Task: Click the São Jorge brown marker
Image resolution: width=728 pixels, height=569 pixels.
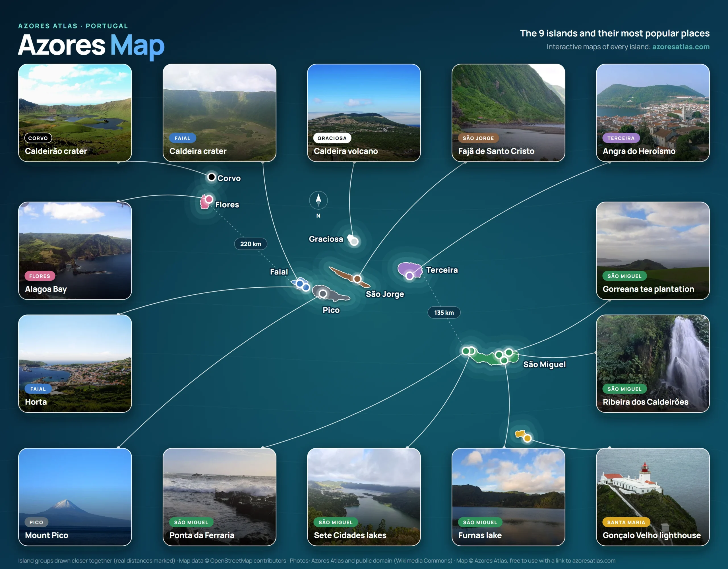Action: coord(357,279)
